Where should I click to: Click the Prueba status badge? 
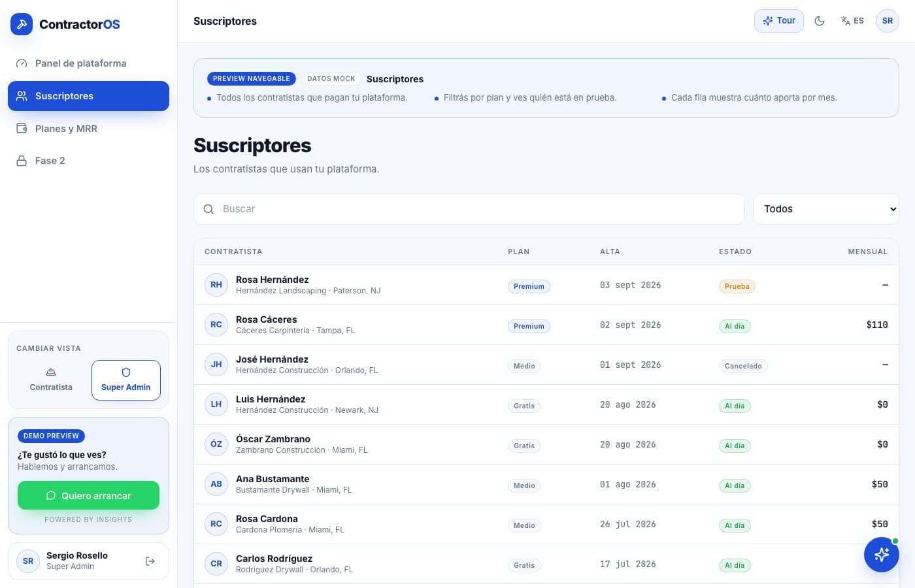737,286
